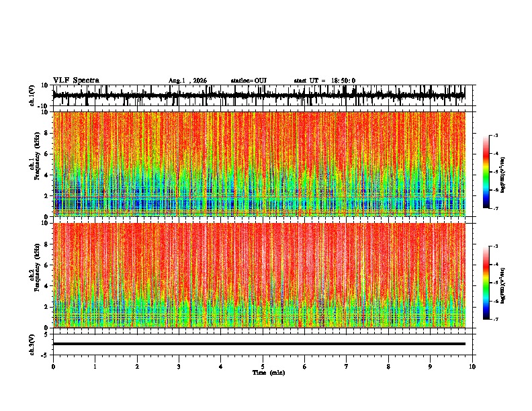Click the ch.2 color scale bar
532x411 pixels.
[x=486, y=283]
